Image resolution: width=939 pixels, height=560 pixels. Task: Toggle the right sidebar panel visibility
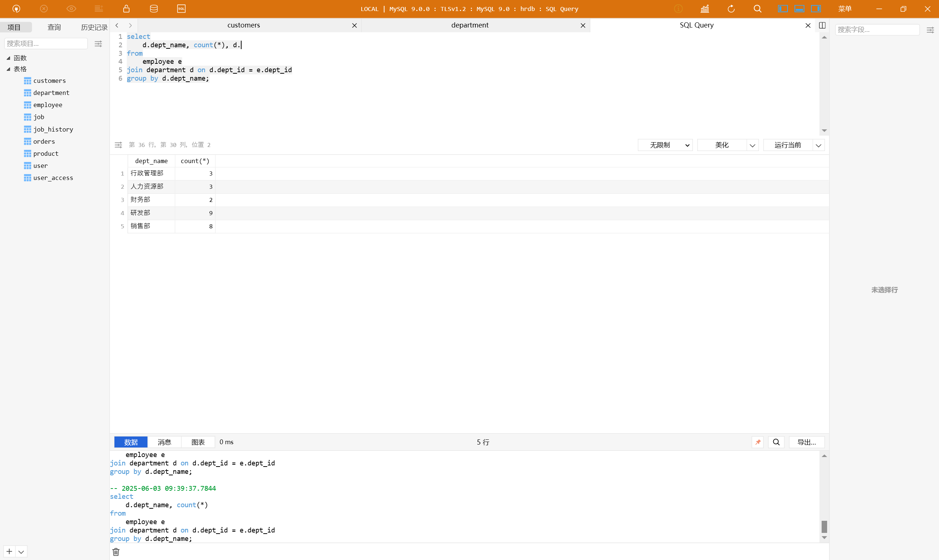point(815,9)
